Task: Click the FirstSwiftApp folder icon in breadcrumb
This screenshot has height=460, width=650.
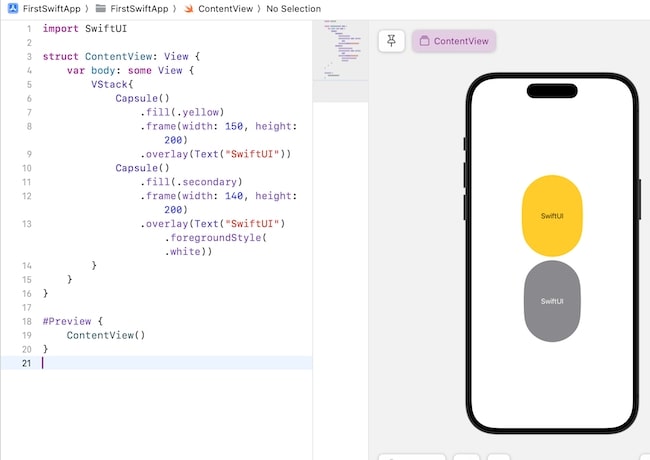Action: click(x=101, y=9)
